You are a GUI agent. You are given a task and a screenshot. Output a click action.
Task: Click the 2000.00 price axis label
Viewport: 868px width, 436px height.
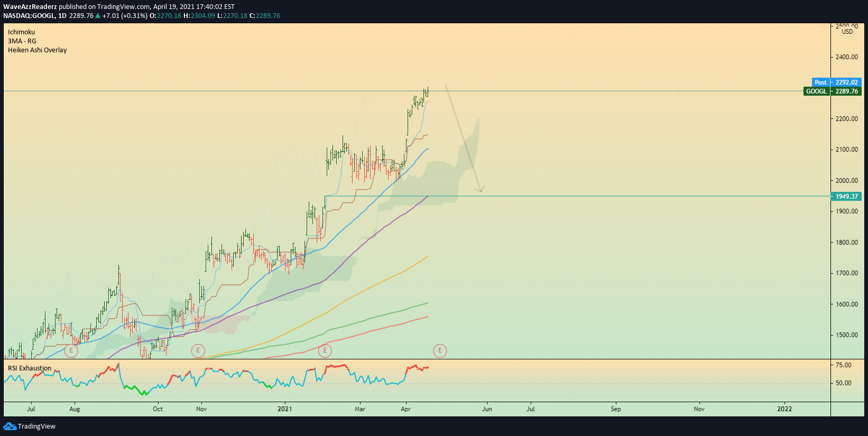(x=847, y=181)
